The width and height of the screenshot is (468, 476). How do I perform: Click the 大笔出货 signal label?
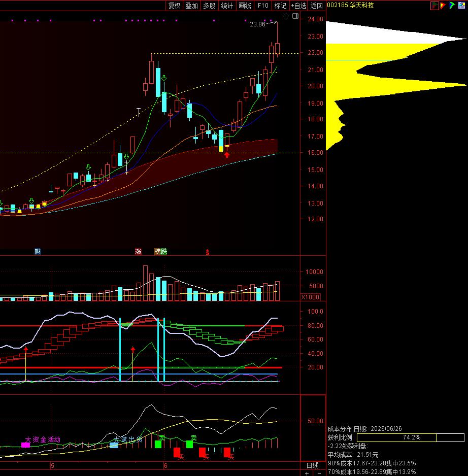(128, 439)
